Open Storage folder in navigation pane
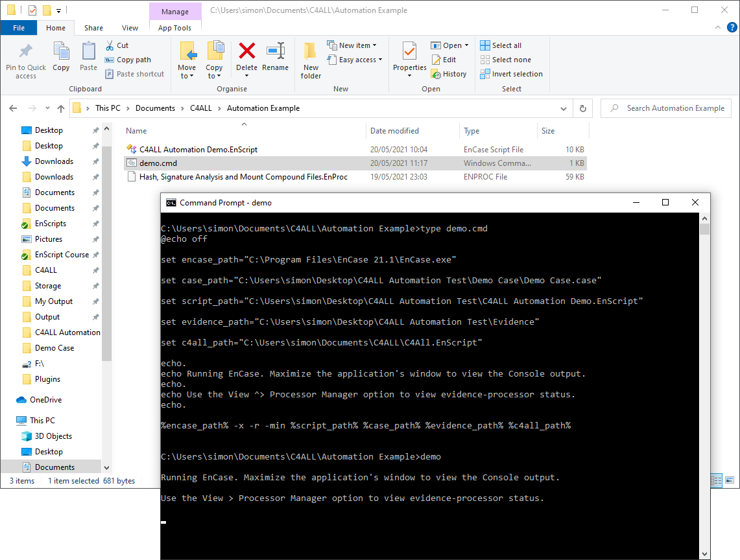740x560 pixels. (x=47, y=286)
